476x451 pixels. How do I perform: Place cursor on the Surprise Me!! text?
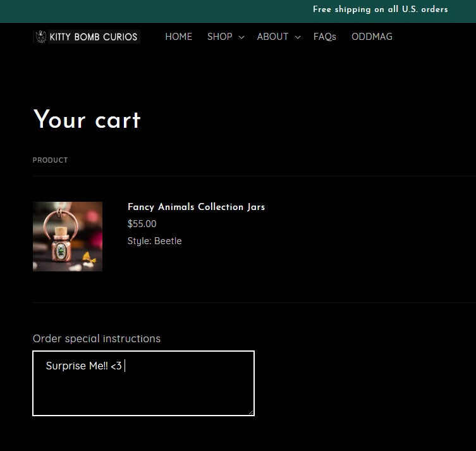coord(76,366)
